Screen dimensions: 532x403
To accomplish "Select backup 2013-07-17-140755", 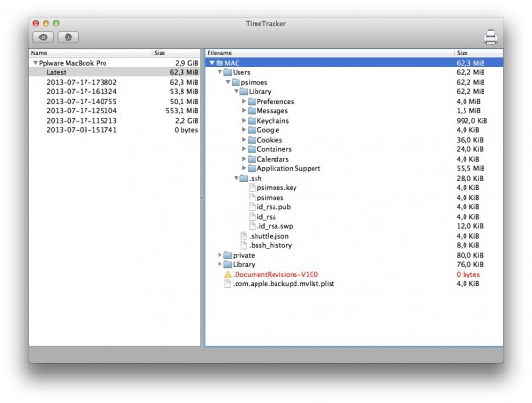I will (115, 101).
